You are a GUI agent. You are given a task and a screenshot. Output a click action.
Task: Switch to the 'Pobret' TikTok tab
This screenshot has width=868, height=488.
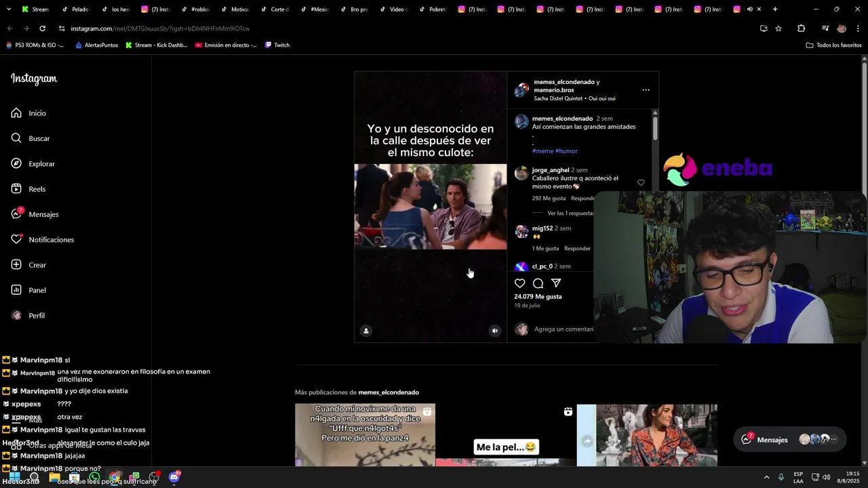tap(433, 9)
